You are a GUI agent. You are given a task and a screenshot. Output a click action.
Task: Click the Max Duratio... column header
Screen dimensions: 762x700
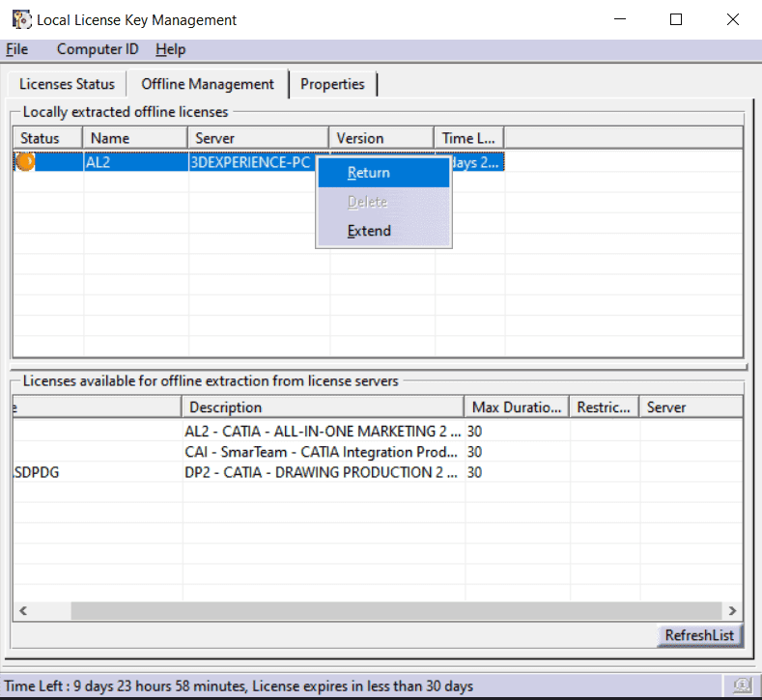(x=517, y=407)
